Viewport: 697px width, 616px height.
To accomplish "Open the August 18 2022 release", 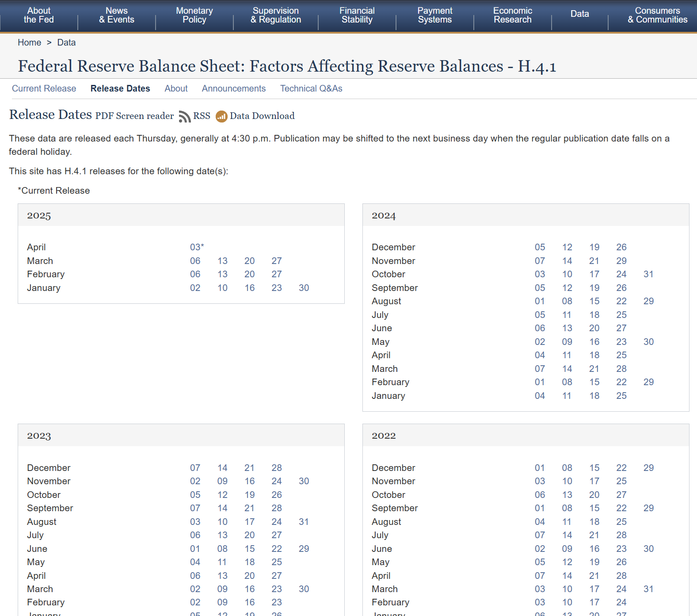I will click(594, 522).
